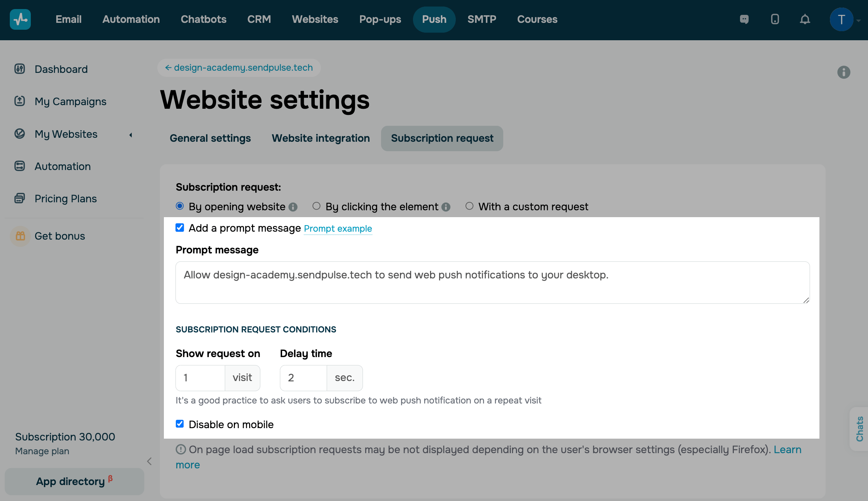The image size is (868, 501).
Task: Expand the My Websites sidebar arrow
Action: point(131,135)
